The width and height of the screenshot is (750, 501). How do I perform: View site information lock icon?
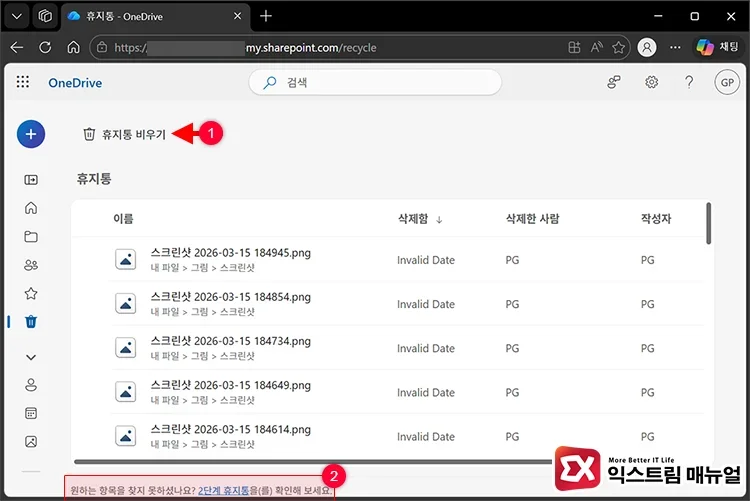(102, 47)
